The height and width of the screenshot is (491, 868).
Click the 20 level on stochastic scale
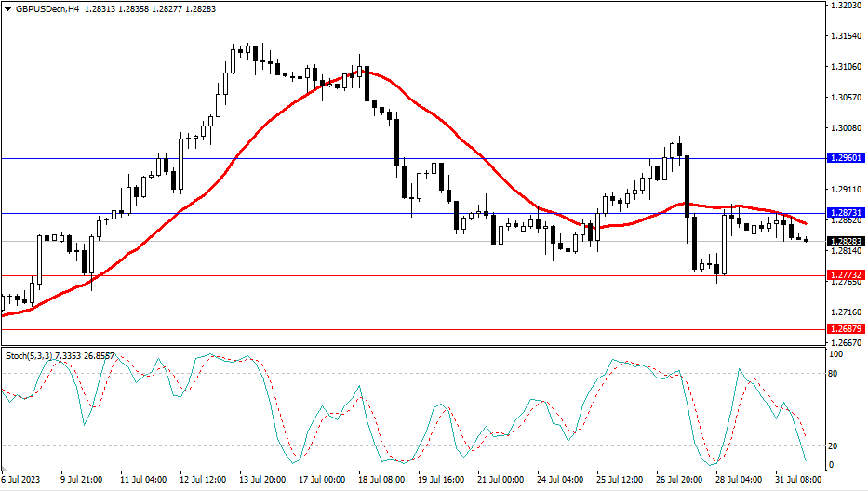(834, 445)
